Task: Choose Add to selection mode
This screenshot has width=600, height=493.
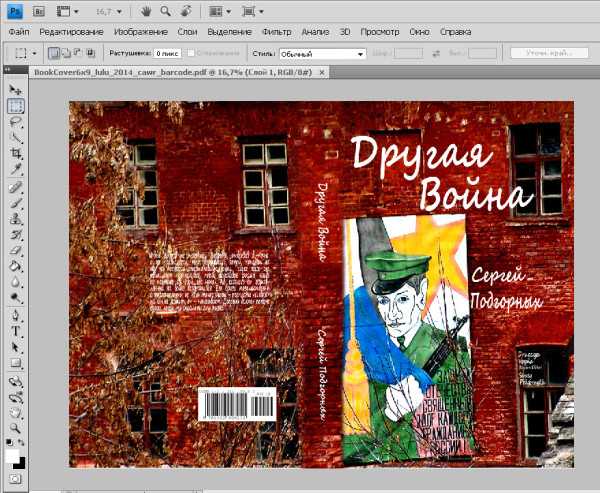Action: (66, 53)
